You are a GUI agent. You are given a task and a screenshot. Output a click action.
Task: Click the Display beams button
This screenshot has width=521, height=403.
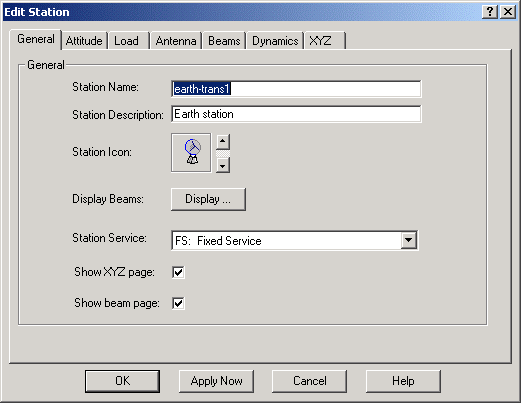click(x=208, y=199)
